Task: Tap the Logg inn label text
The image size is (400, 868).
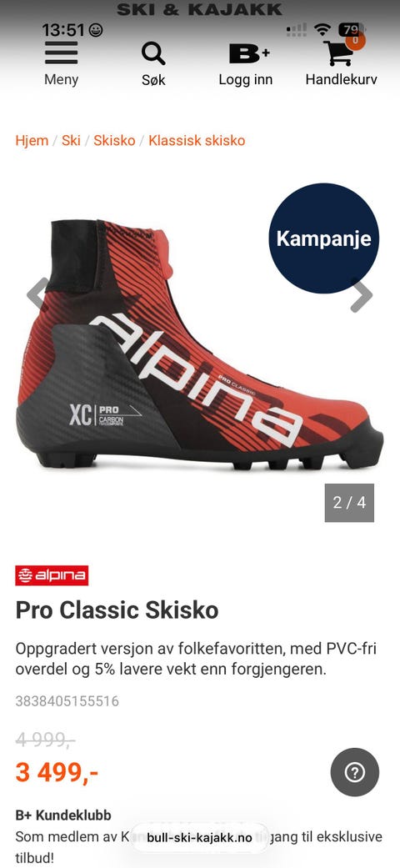Action: (246, 80)
